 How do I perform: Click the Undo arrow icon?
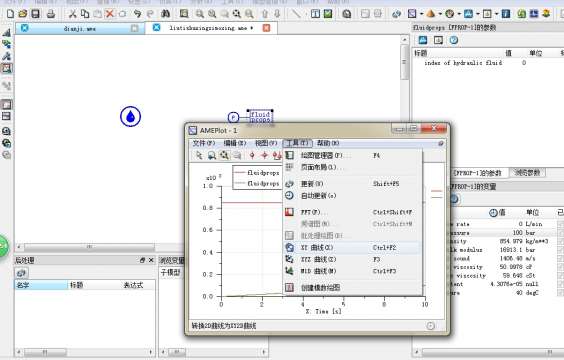pyautogui.click(x=137, y=14)
